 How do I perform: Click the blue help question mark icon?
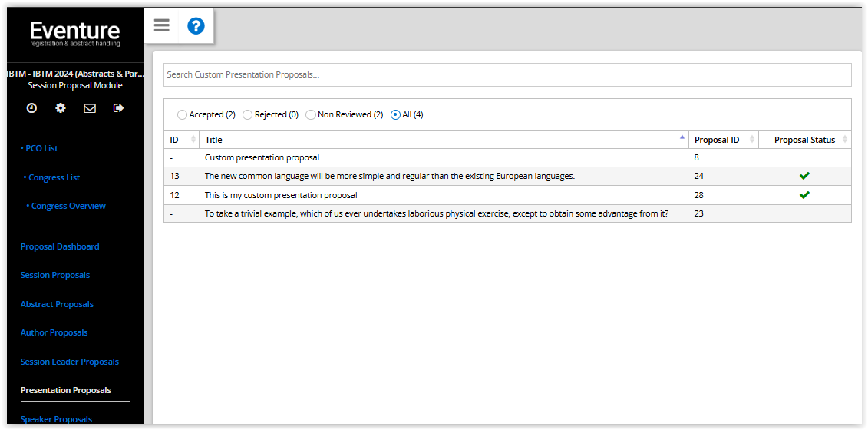[196, 25]
